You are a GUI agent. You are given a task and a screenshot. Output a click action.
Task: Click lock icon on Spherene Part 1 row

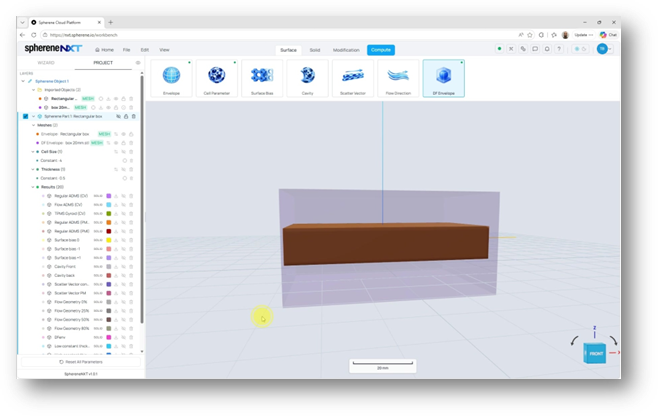pos(126,116)
